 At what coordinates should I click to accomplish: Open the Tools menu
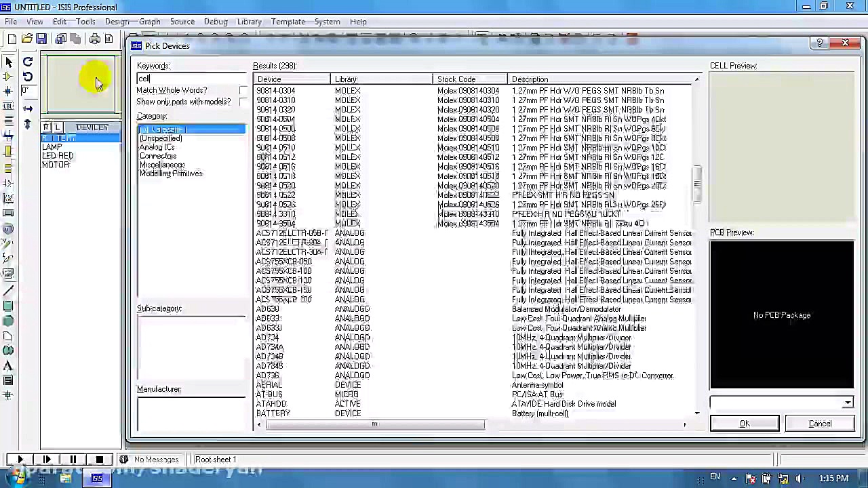pos(85,22)
